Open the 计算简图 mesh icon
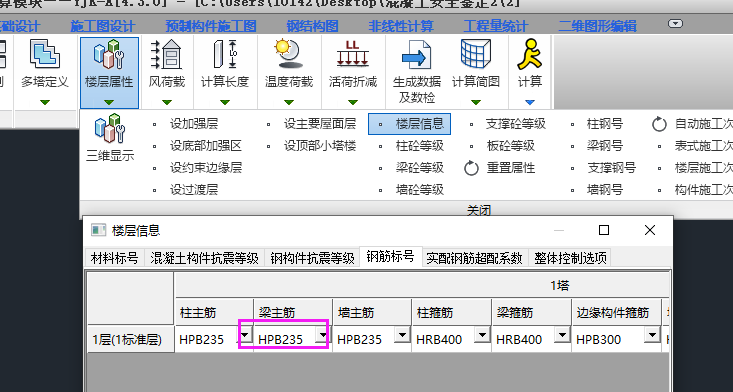The image size is (733, 392). pos(475,54)
